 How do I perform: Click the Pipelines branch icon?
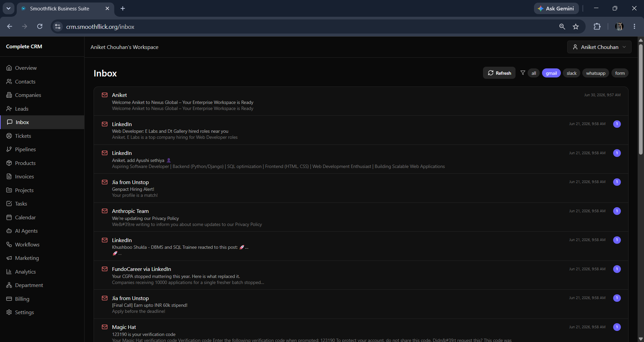pos(9,150)
